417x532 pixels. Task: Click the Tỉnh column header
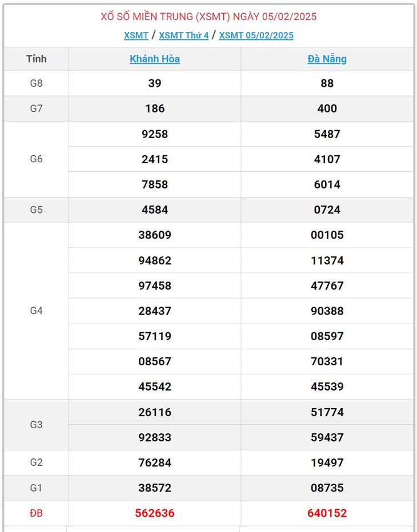pos(37,59)
